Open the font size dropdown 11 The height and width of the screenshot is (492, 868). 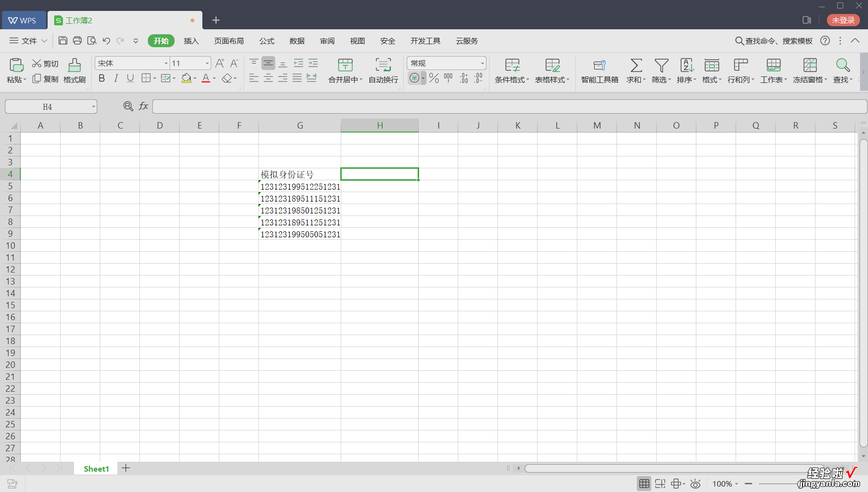207,63
